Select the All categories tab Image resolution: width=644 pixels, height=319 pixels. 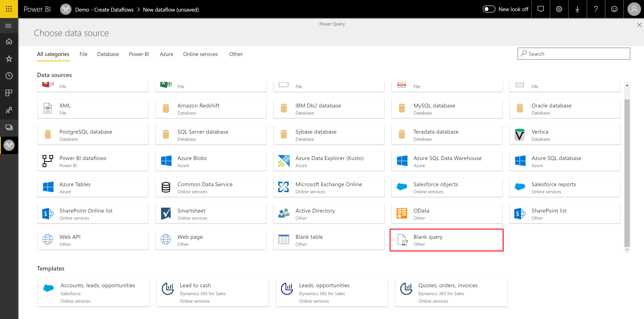tap(53, 54)
